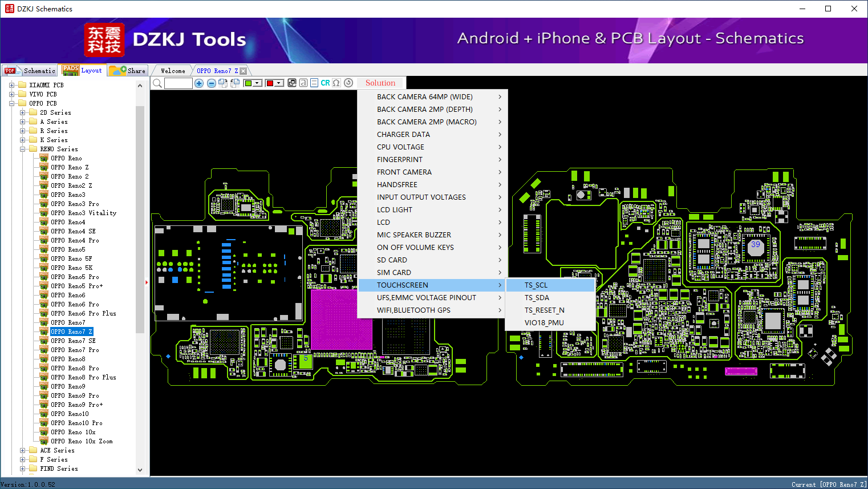The image size is (868, 489).
Task: Expand the R Series folder node
Action: click(x=23, y=131)
